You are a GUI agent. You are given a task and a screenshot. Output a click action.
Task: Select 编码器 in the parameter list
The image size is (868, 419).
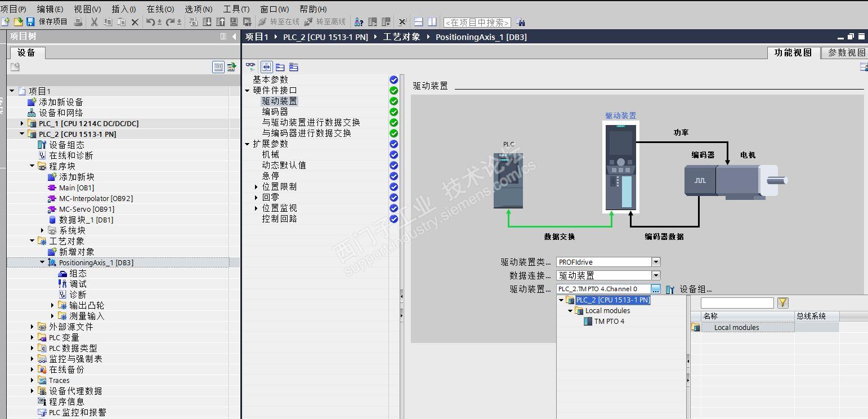pyautogui.click(x=275, y=112)
